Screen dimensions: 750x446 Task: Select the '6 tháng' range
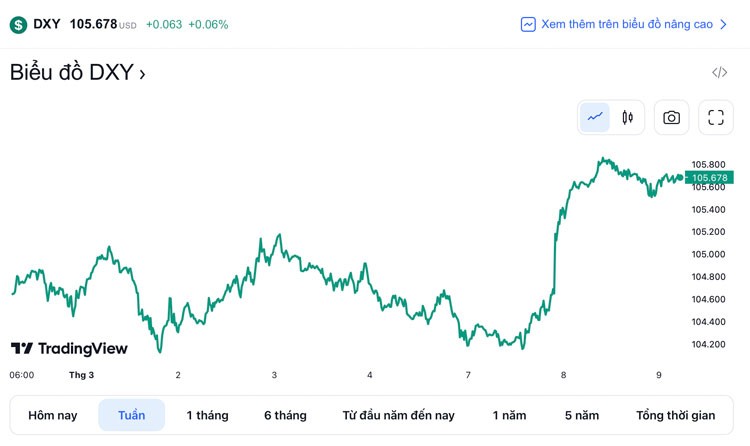[x=285, y=415]
